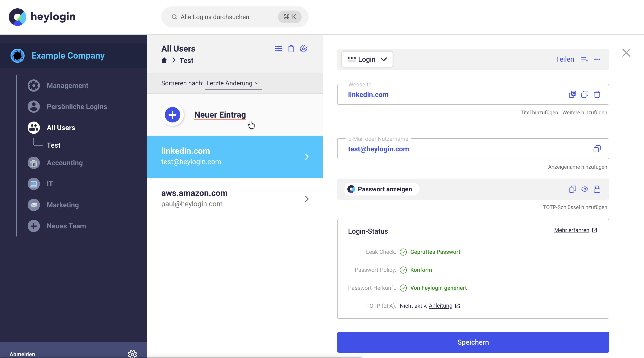Open Persönliche Logins in the sidebar
The width and height of the screenshot is (644, 358).
(76, 107)
